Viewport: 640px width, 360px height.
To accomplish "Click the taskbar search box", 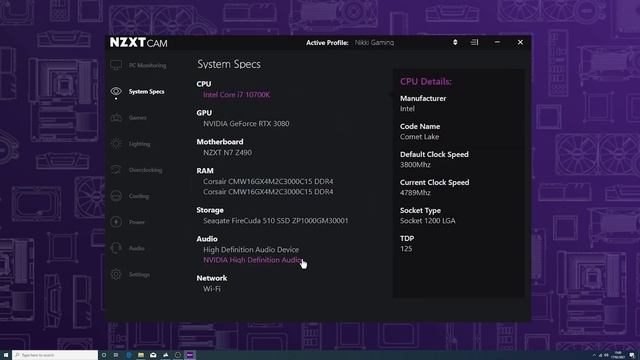I will pos(55,355).
